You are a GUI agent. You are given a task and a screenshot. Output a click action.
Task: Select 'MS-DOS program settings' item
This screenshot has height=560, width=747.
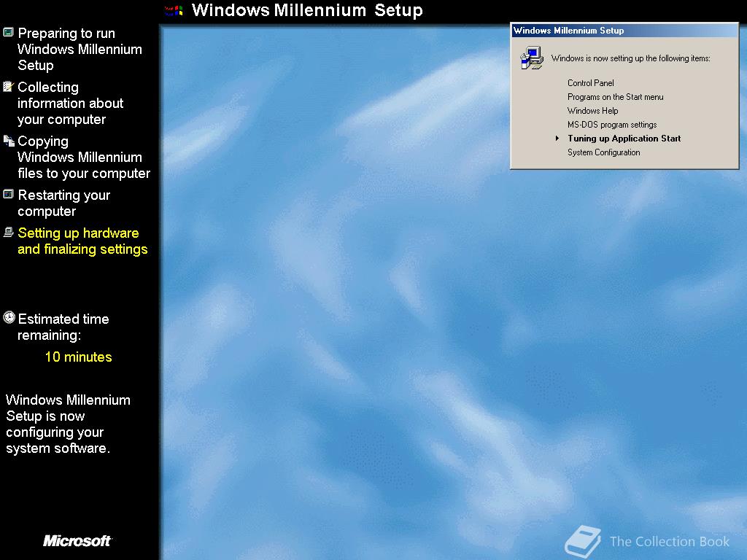pos(612,124)
